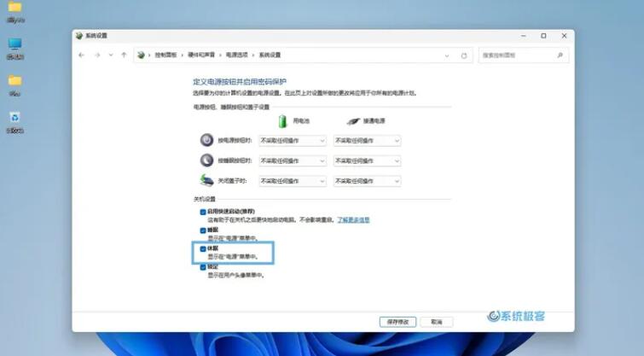Image resolution: width=644 pixels, height=356 pixels.
Task: Minimize the 系统设置 window
Action: point(523,36)
